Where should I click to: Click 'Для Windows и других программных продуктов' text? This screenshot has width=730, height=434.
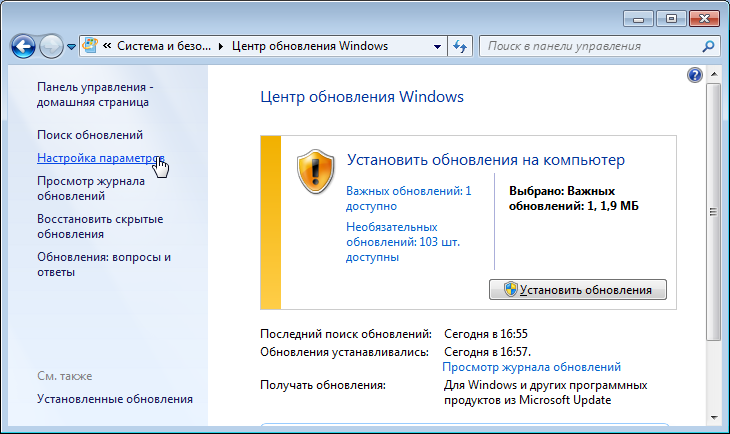click(x=545, y=393)
